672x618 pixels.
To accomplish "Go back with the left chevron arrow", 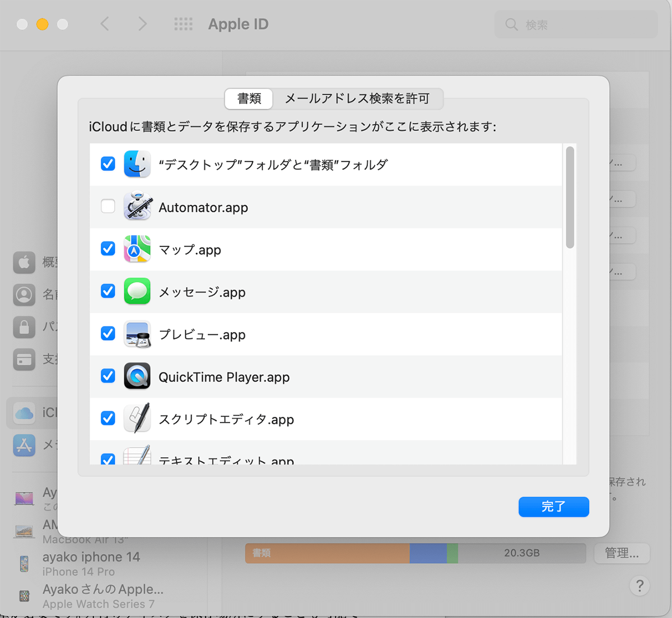I will (x=105, y=24).
